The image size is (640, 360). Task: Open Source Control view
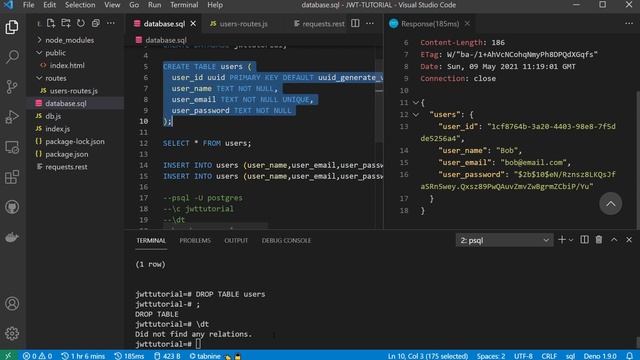click(12, 87)
